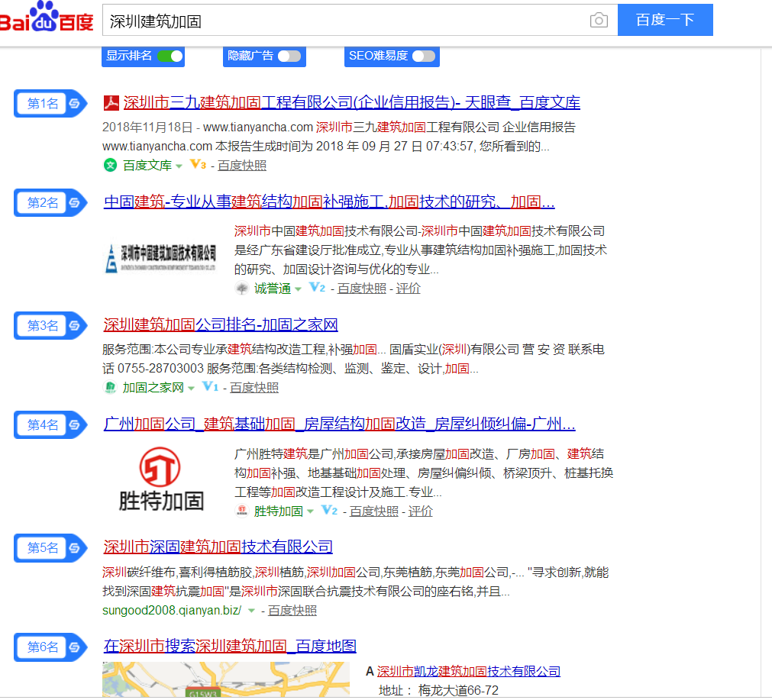772x700 pixels.
Task: Click the 胜特加固 logo thumbnail
Action: pos(161,479)
